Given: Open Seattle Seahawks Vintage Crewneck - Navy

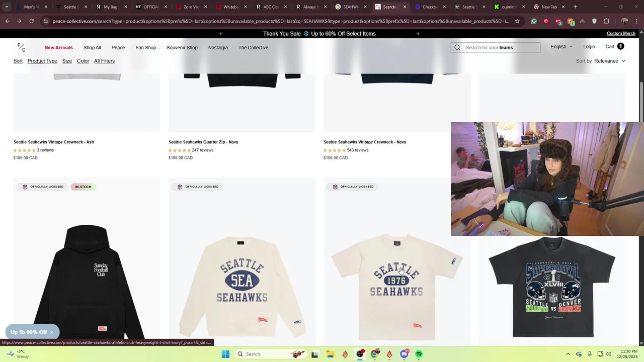Looking at the screenshot, I should click(x=365, y=142).
